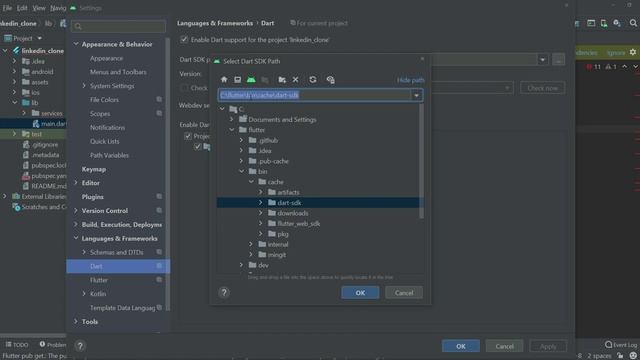Expand downloads folder node

pos(261,213)
